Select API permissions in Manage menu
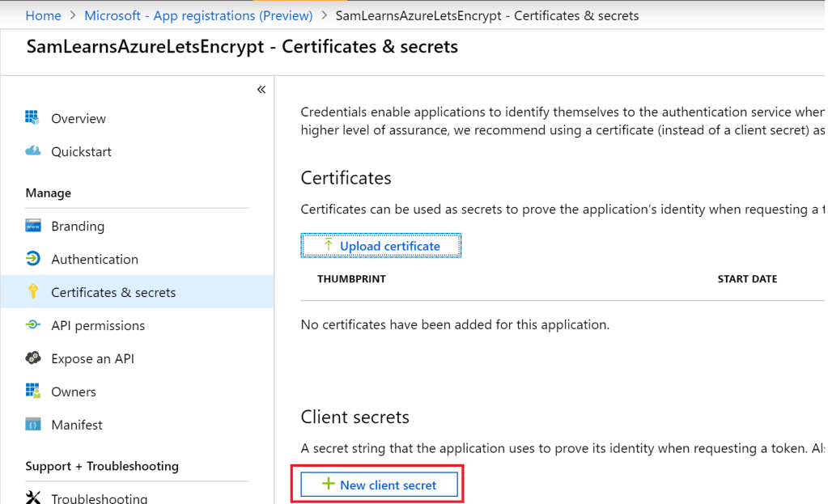The height and width of the screenshot is (504, 828). [x=98, y=325]
